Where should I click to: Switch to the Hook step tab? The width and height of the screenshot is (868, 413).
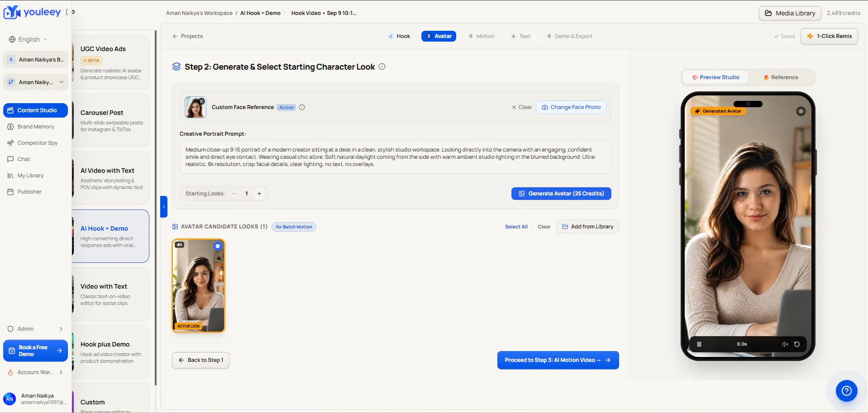[399, 36]
